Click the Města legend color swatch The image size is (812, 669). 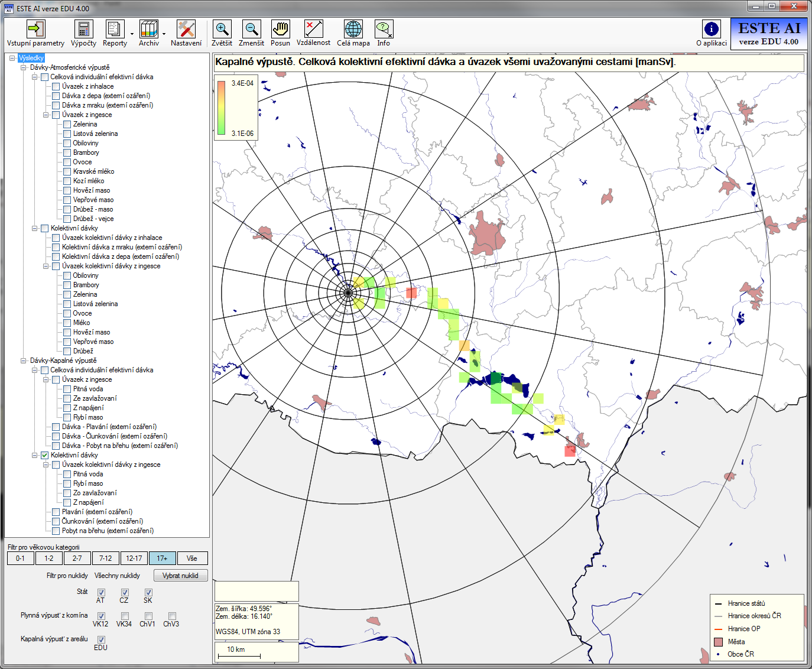point(719,642)
